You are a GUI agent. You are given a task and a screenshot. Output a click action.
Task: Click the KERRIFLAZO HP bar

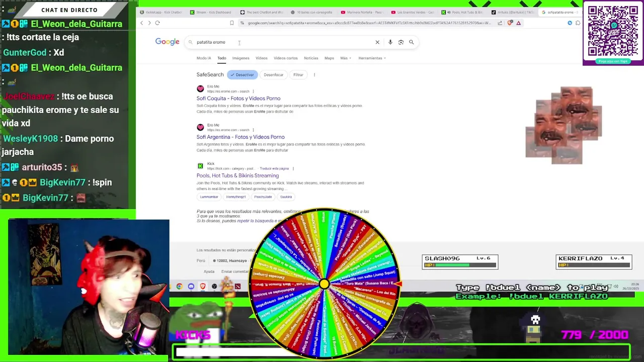[594, 265]
